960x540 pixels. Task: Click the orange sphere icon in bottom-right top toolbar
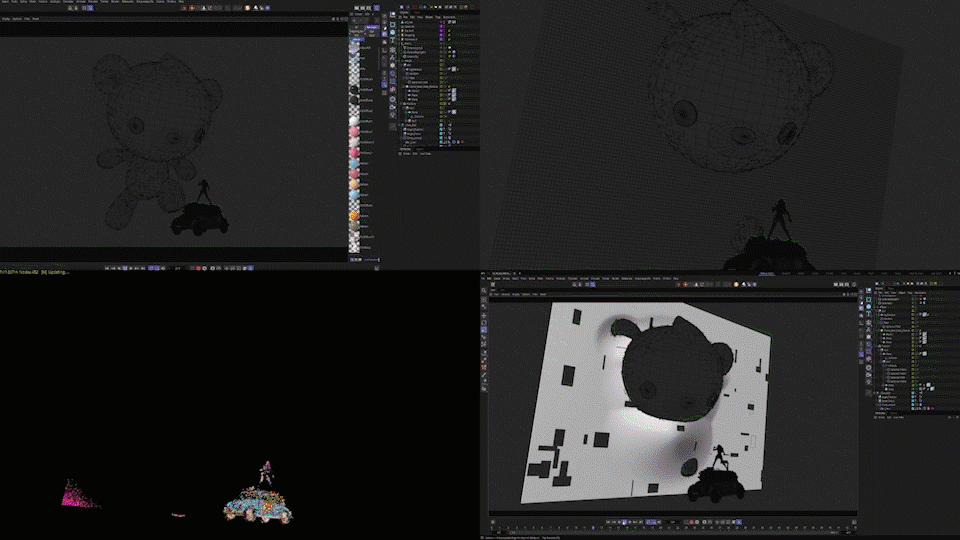736,284
